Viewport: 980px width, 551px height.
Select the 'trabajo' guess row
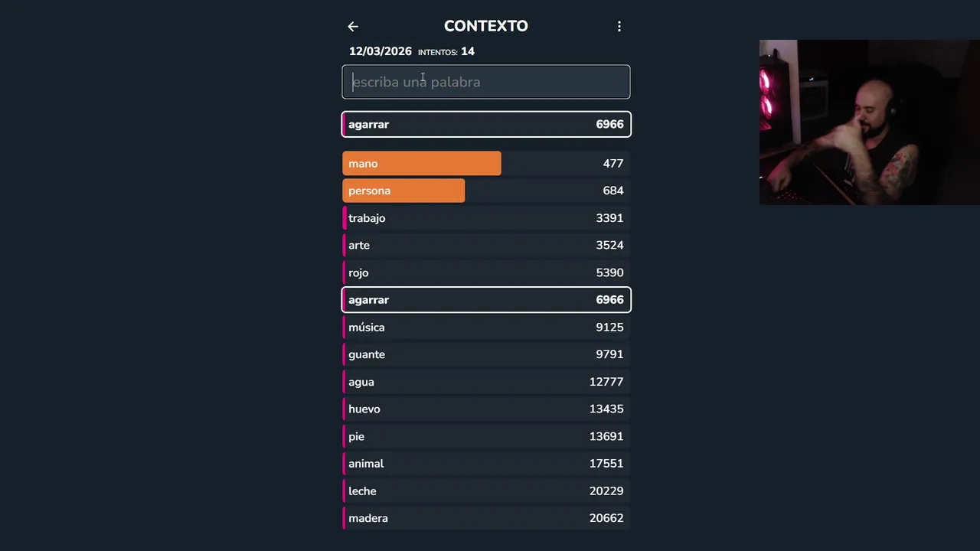click(x=486, y=218)
